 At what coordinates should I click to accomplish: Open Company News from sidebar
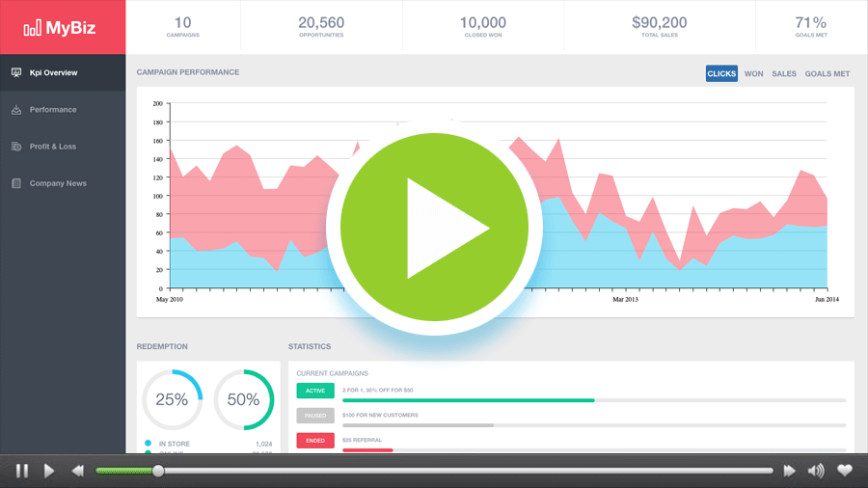(58, 183)
